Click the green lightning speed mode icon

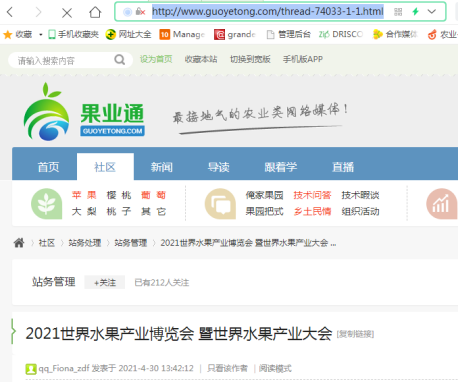point(415,12)
